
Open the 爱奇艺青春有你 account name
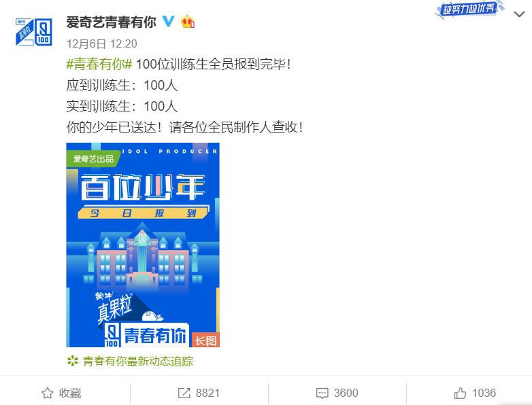112,22
